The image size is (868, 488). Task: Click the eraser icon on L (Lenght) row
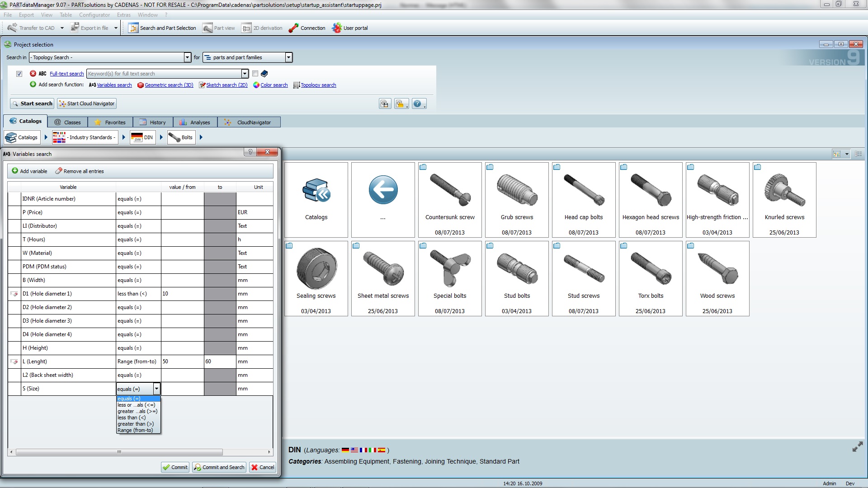tap(14, 361)
